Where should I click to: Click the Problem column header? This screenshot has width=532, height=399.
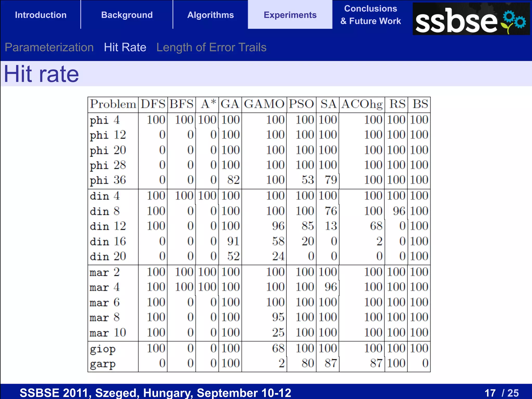(x=113, y=104)
